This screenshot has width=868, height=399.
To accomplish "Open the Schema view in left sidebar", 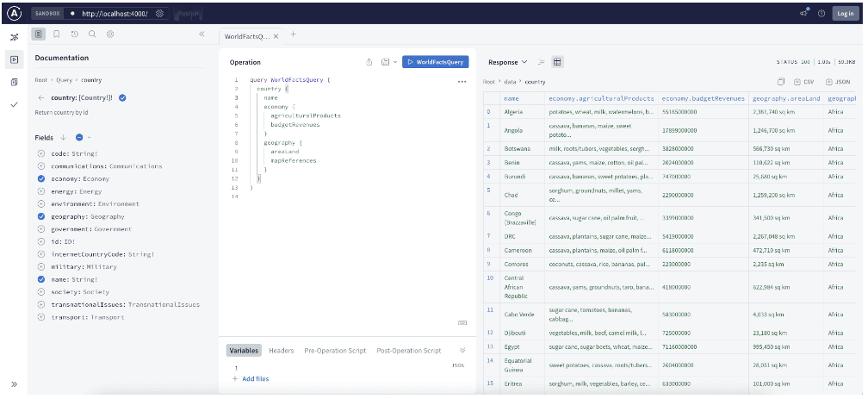I will coord(14,37).
